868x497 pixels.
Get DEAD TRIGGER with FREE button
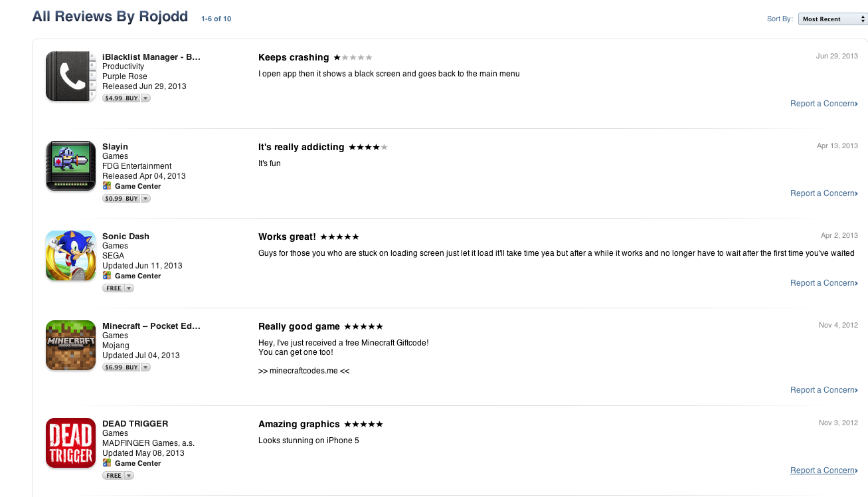[x=114, y=476]
